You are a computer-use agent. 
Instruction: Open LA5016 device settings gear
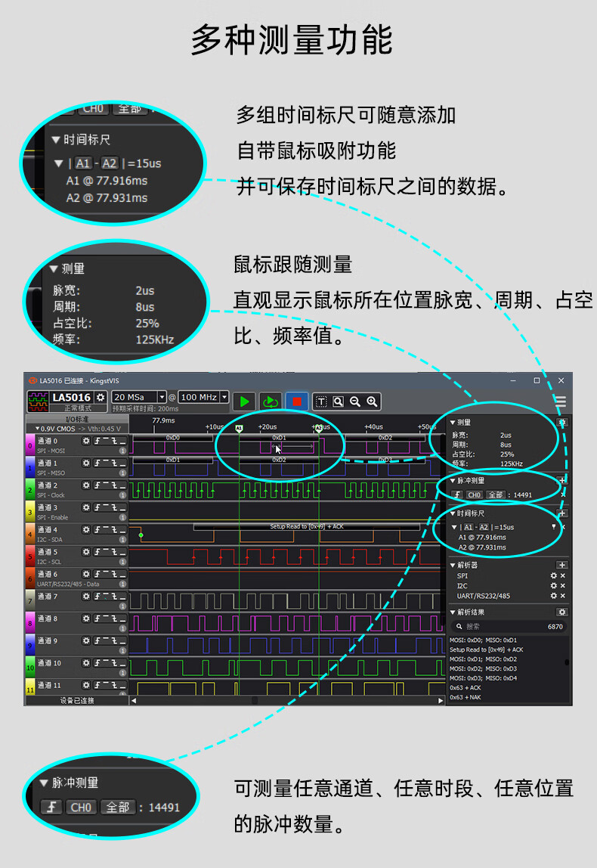point(101,397)
